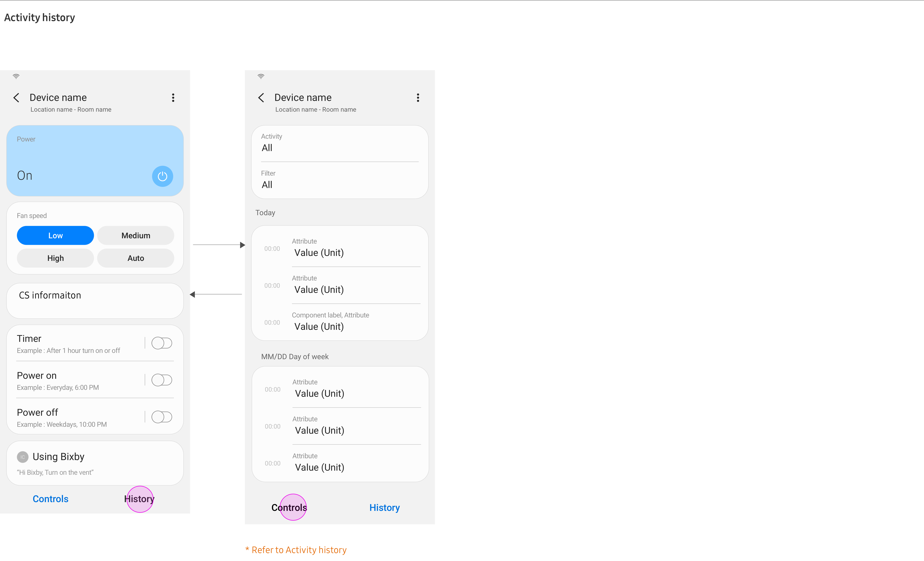
Task: Switch to the History tab on the controls screen
Action: [x=139, y=499]
